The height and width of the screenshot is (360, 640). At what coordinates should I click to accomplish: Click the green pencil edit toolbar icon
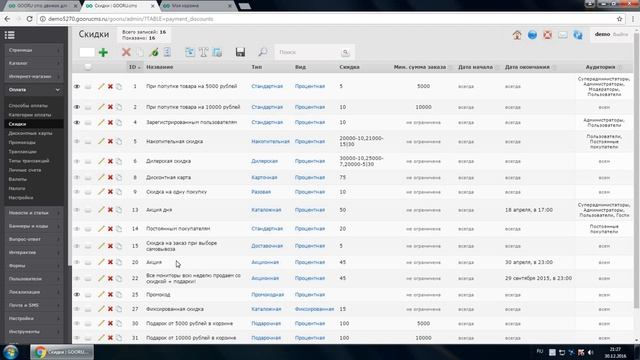[153, 52]
